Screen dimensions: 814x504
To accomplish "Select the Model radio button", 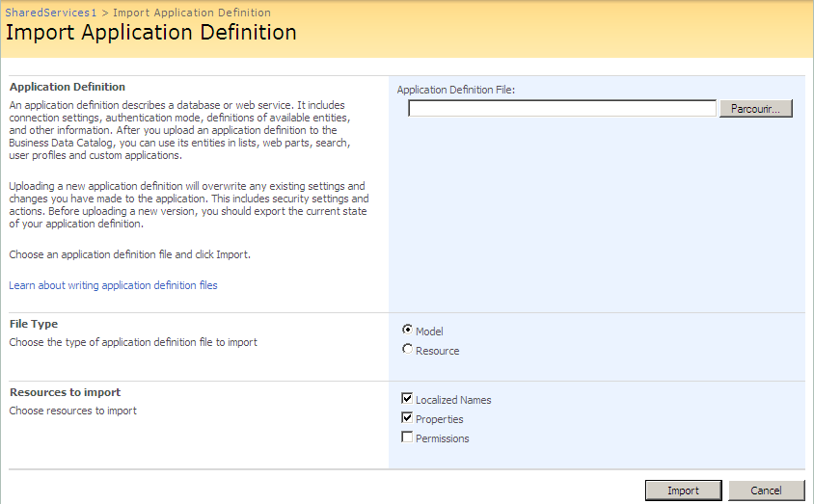I will 407,330.
